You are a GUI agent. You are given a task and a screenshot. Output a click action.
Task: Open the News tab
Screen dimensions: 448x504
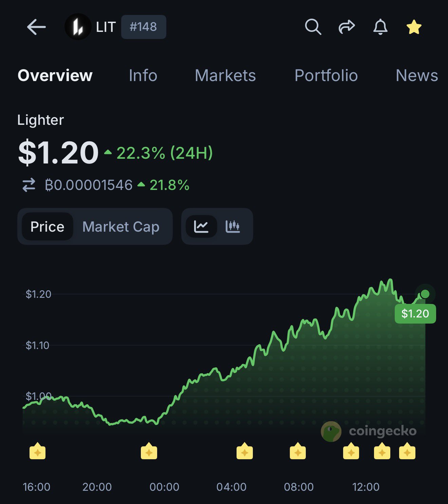click(417, 75)
